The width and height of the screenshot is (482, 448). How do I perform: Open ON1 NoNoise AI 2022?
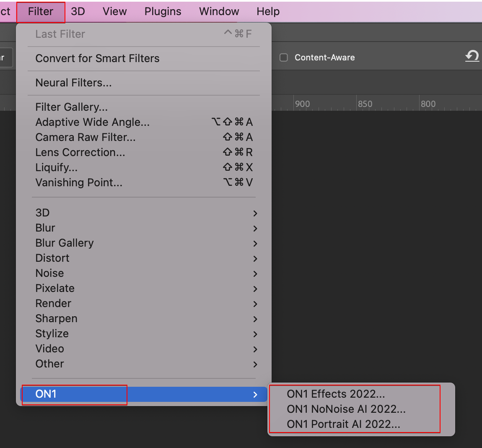[346, 409]
